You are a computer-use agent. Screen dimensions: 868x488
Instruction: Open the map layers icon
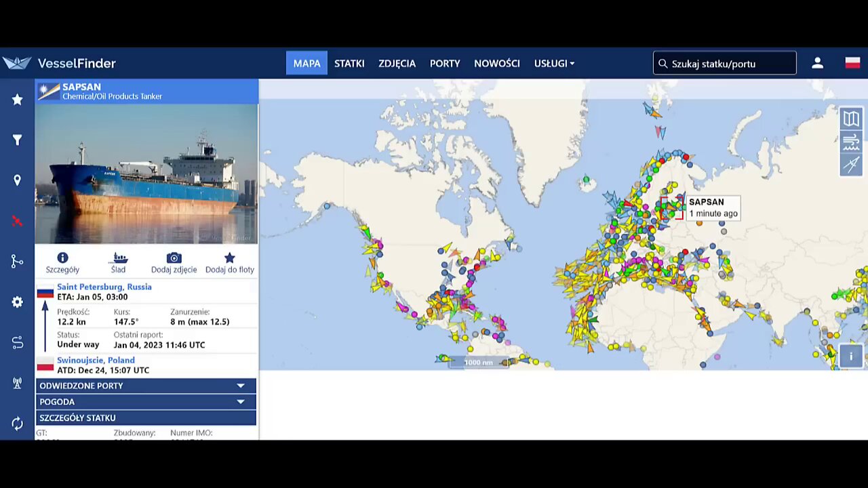tap(851, 119)
